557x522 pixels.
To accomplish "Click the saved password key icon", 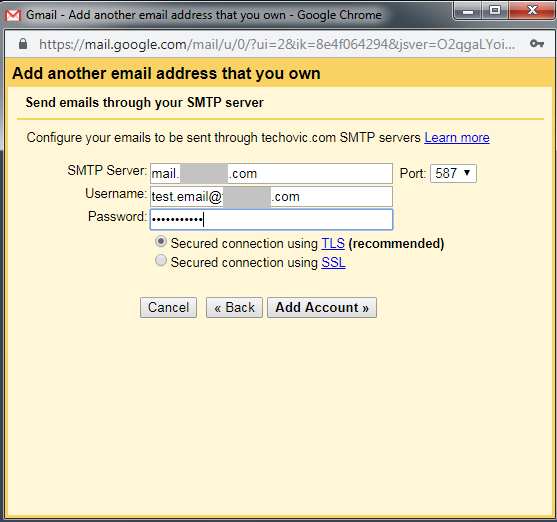I will (x=537, y=43).
